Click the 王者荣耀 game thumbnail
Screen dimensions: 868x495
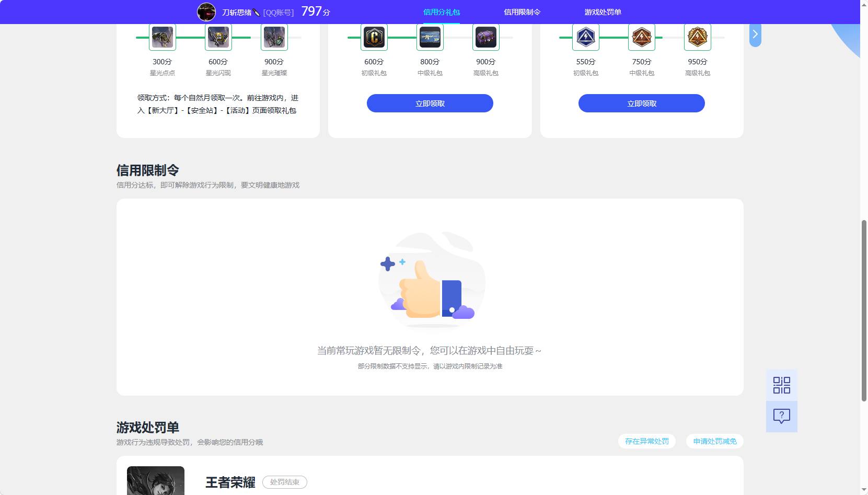pyautogui.click(x=156, y=481)
